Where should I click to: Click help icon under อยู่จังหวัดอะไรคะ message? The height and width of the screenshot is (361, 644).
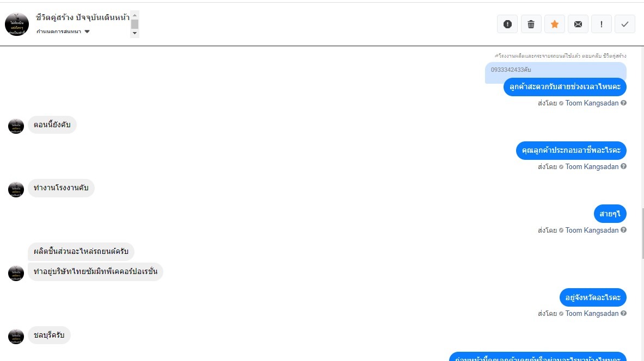[623, 313]
